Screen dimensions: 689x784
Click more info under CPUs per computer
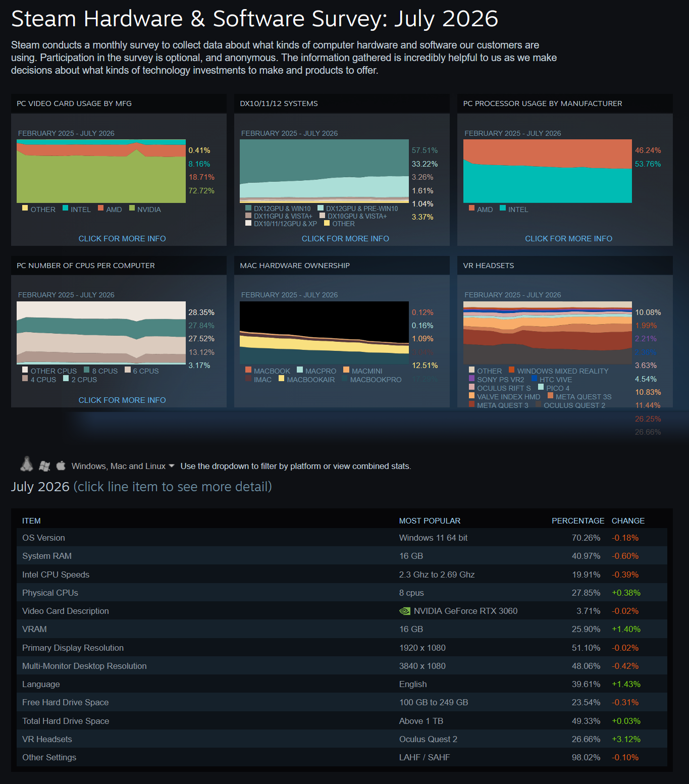(122, 400)
